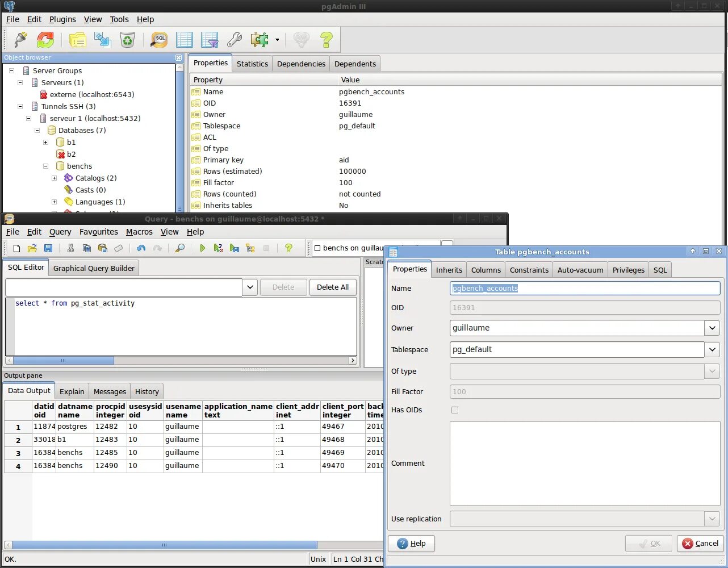Drop the selected object with trash icon

[128, 40]
